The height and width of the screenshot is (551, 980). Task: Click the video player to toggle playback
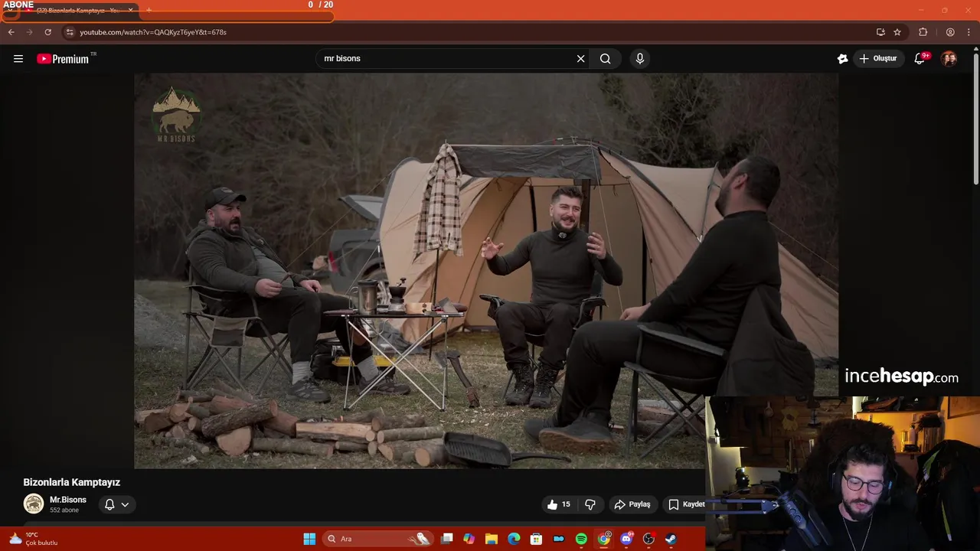coord(486,271)
